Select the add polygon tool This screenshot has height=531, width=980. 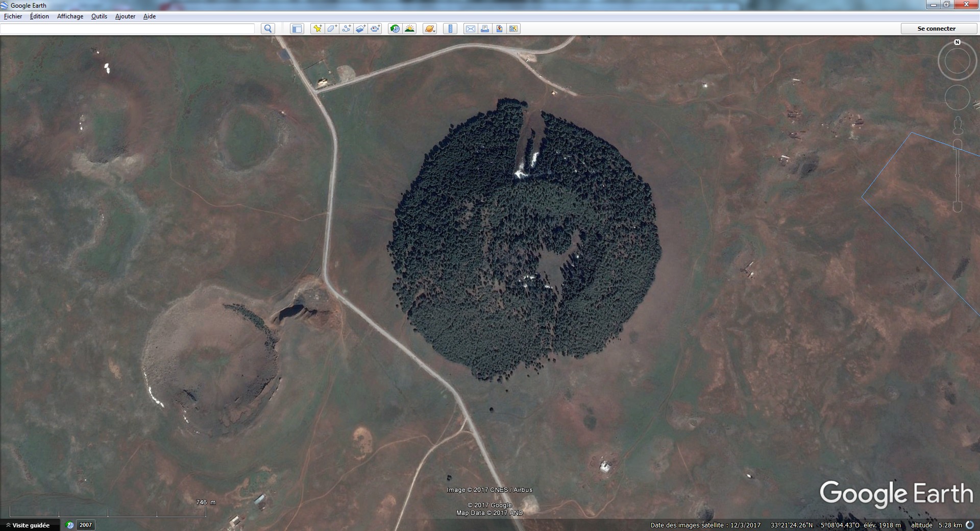coord(332,29)
